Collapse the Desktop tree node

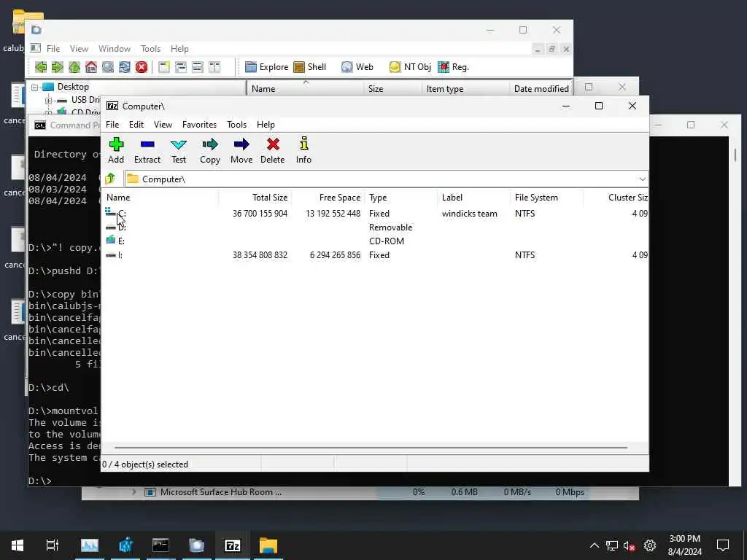(35, 87)
